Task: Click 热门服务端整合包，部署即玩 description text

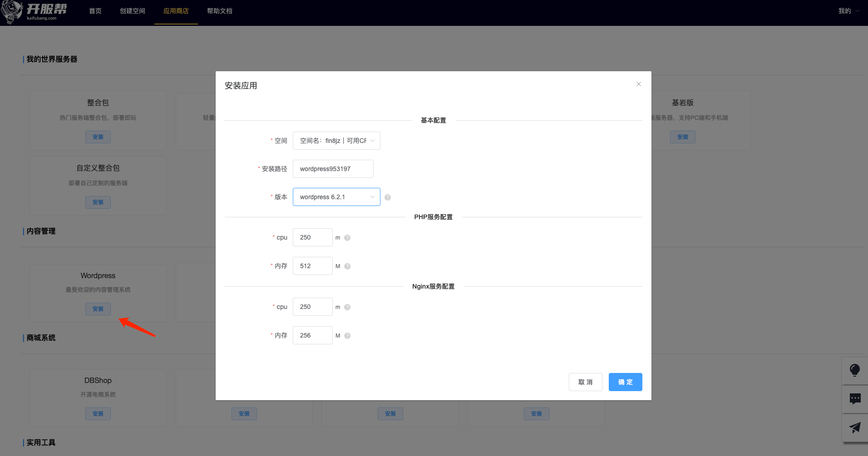Action: coord(98,118)
